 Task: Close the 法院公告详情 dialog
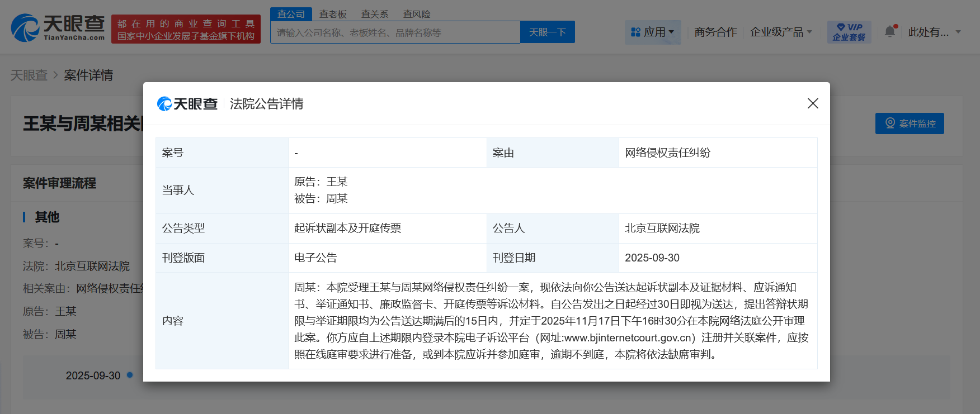click(x=813, y=103)
